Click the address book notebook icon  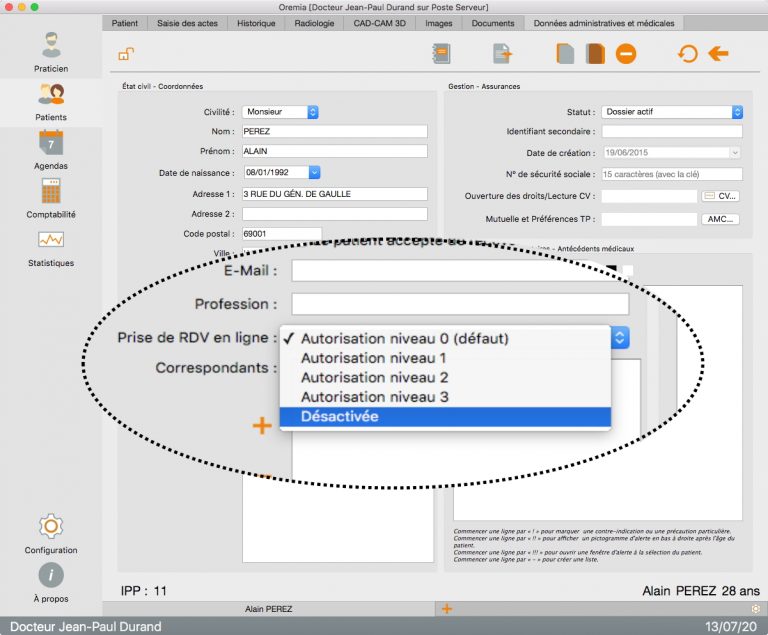443,54
